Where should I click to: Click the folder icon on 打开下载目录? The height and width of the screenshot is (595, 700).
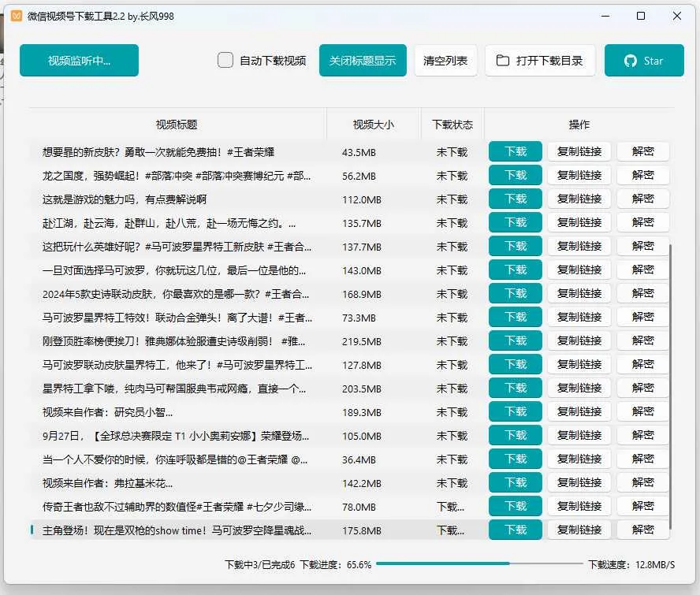[x=503, y=60]
